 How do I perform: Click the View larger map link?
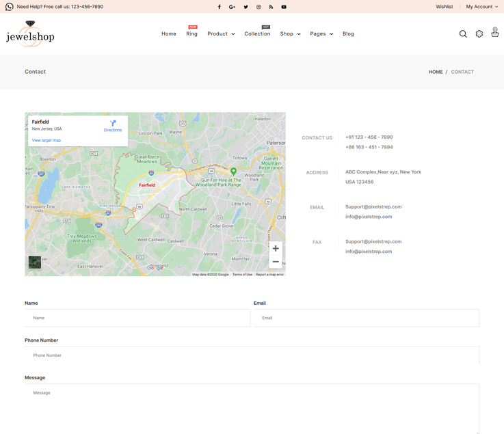pos(47,140)
